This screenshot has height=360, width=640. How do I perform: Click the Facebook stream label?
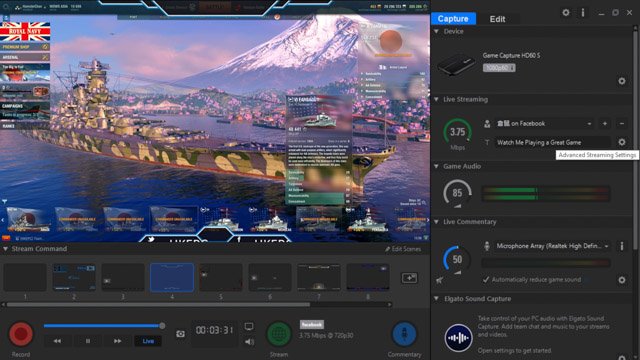(312, 324)
